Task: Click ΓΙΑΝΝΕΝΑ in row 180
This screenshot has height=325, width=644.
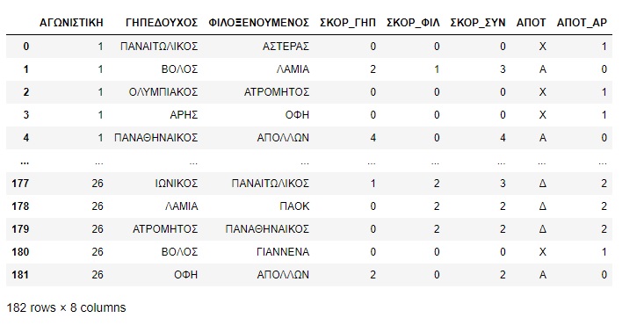Action: (x=283, y=252)
